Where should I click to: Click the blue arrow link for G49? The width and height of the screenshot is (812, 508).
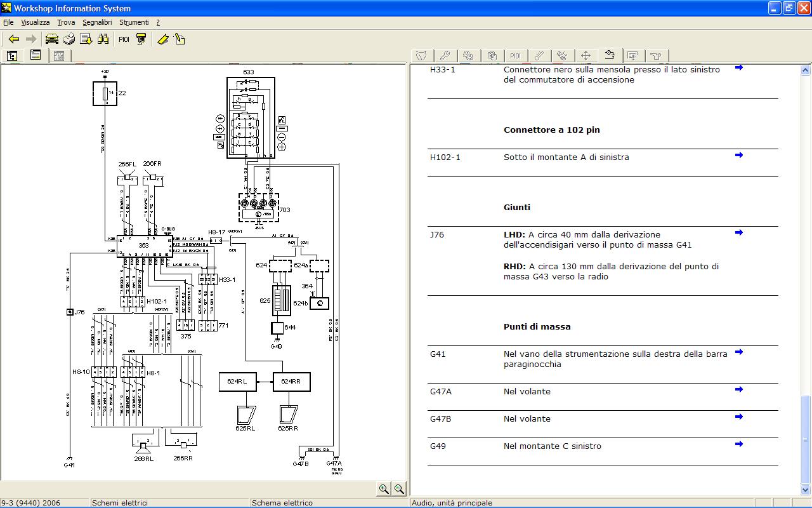pyautogui.click(x=738, y=444)
